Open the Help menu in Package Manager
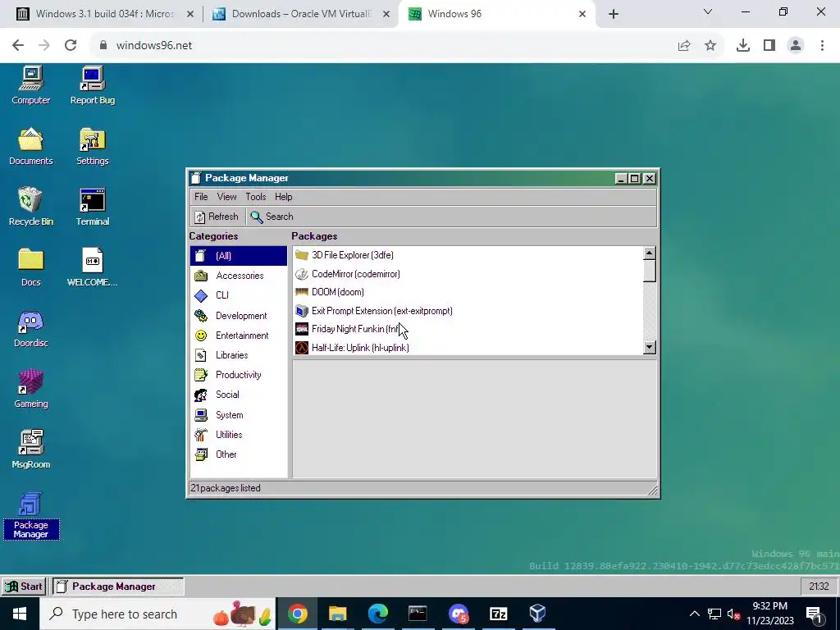Image resolution: width=840 pixels, height=630 pixels. coord(283,197)
